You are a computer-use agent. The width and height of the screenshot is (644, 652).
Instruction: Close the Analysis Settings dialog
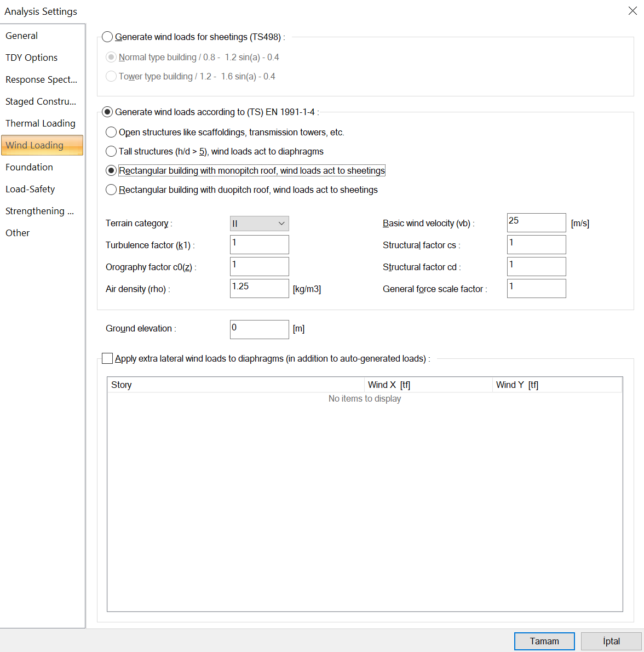click(633, 11)
